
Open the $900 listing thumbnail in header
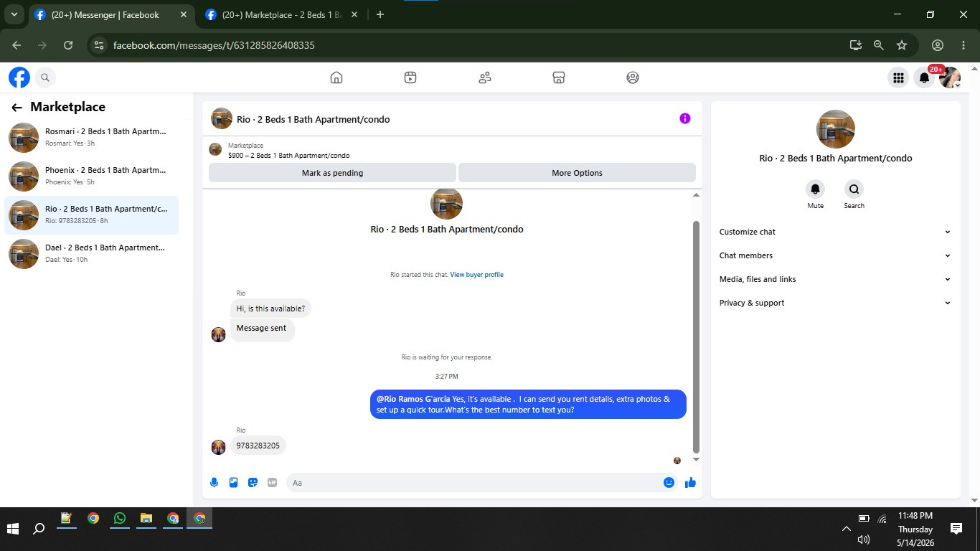(x=215, y=149)
